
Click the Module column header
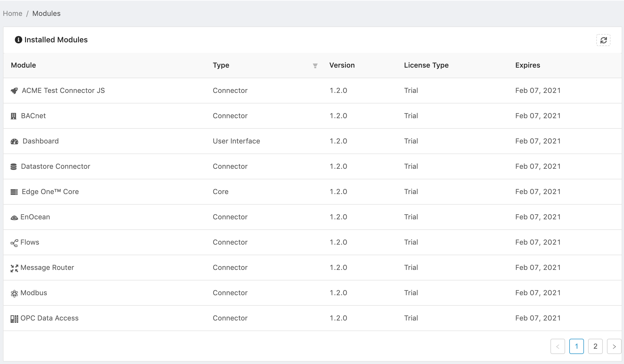tap(24, 65)
